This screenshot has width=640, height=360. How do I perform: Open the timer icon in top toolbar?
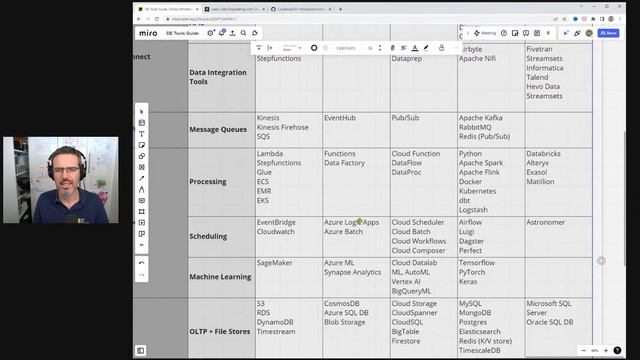click(x=504, y=33)
